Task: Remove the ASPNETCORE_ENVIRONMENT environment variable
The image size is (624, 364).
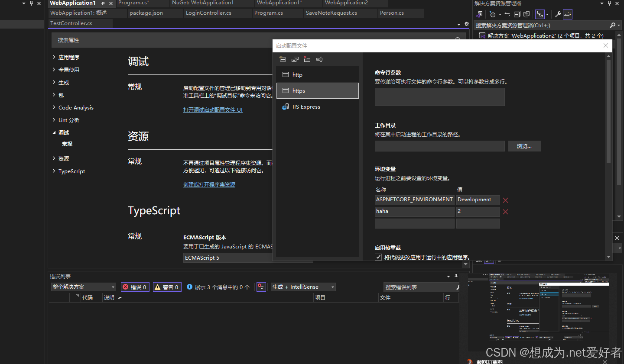Action: pyautogui.click(x=505, y=200)
